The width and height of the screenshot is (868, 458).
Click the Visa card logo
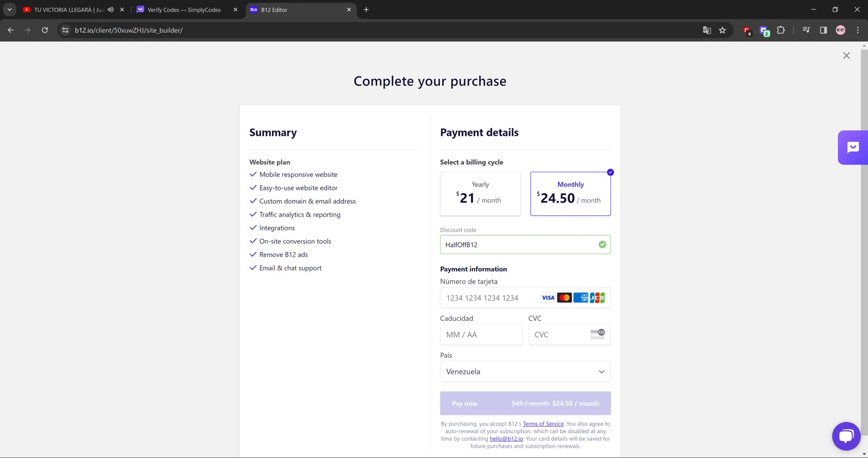click(x=548, y=298)
